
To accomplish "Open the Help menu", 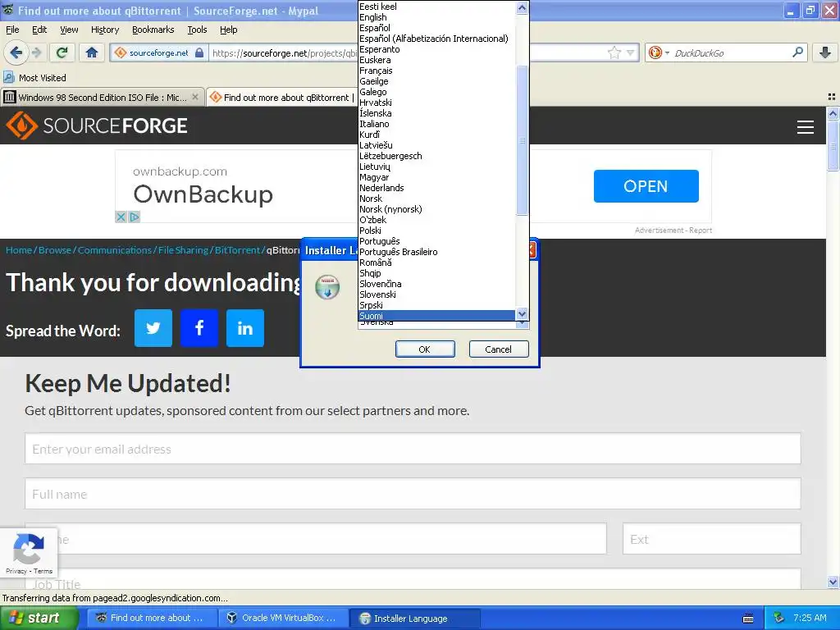I will tap(228, 30).
